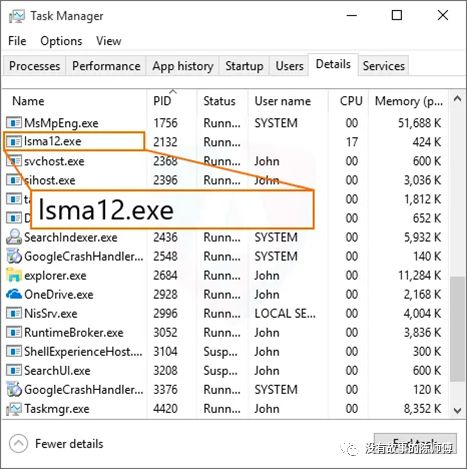The height and width of the screenshot is (469, 467).
Task: Switch to the Performance tab
Action: click(106, 66)
